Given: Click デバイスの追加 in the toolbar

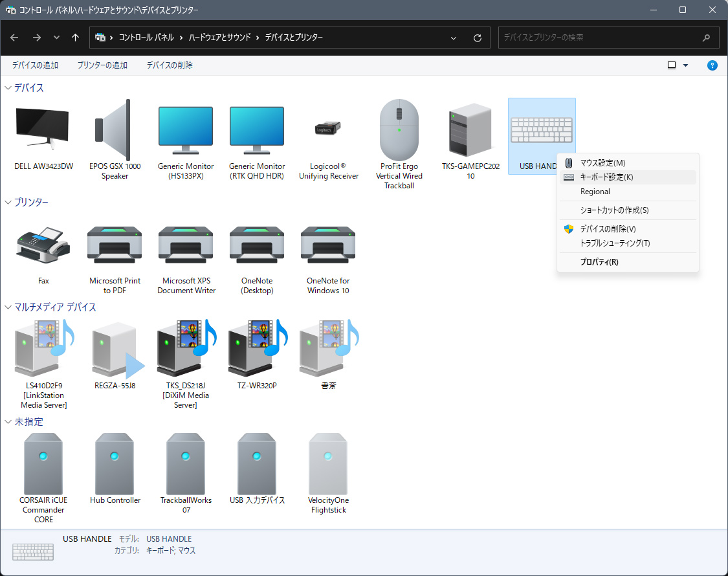Looking at the screenshot, I should click(35, 65).
